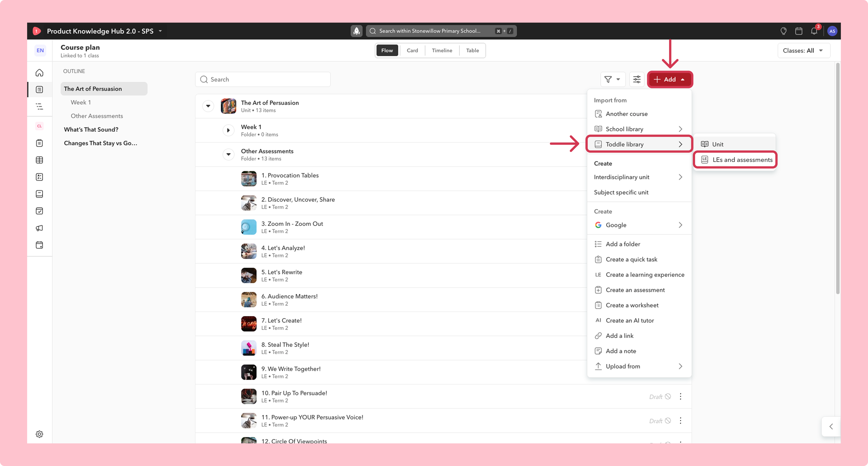Switch to the Table view tab
The width and height of the screenshot is (868, 466).
(472, 51)
